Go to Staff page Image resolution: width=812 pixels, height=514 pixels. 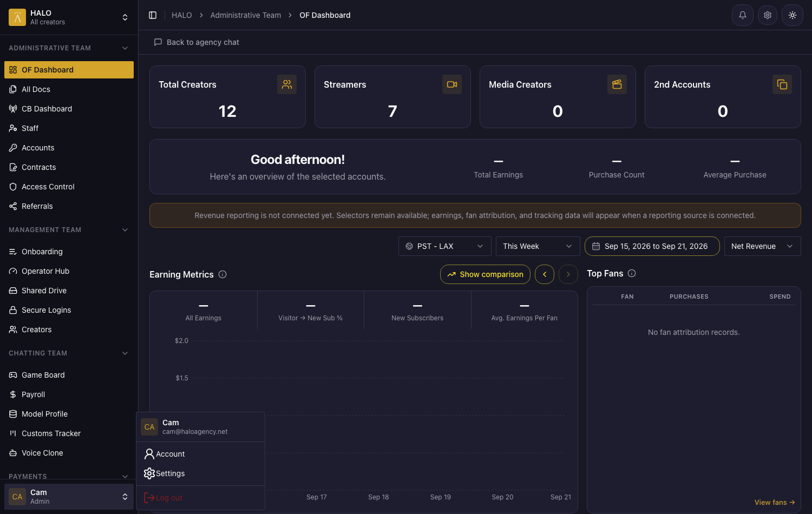(x=69, y=128)
